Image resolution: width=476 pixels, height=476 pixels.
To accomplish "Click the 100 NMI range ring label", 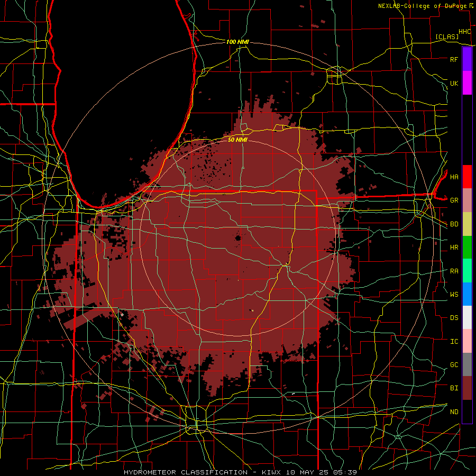I will [237, 42].
